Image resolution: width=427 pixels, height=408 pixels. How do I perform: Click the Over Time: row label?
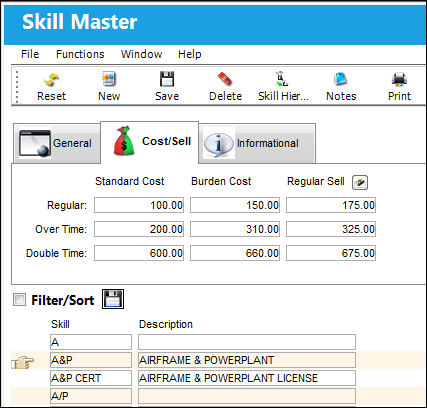click(x=61, y=229)
